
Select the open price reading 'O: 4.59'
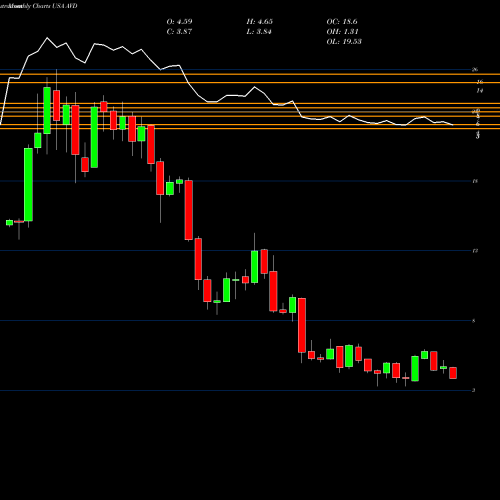[x=179, y=22]
